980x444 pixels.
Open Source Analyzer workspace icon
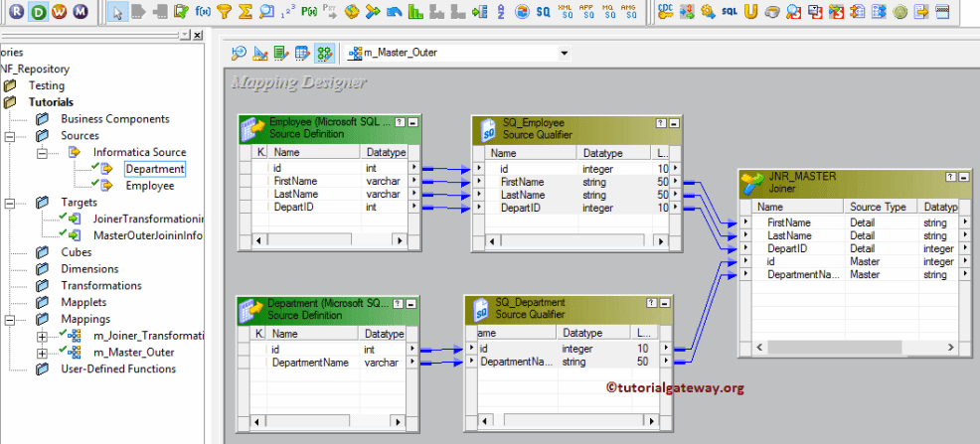(239, 53)
